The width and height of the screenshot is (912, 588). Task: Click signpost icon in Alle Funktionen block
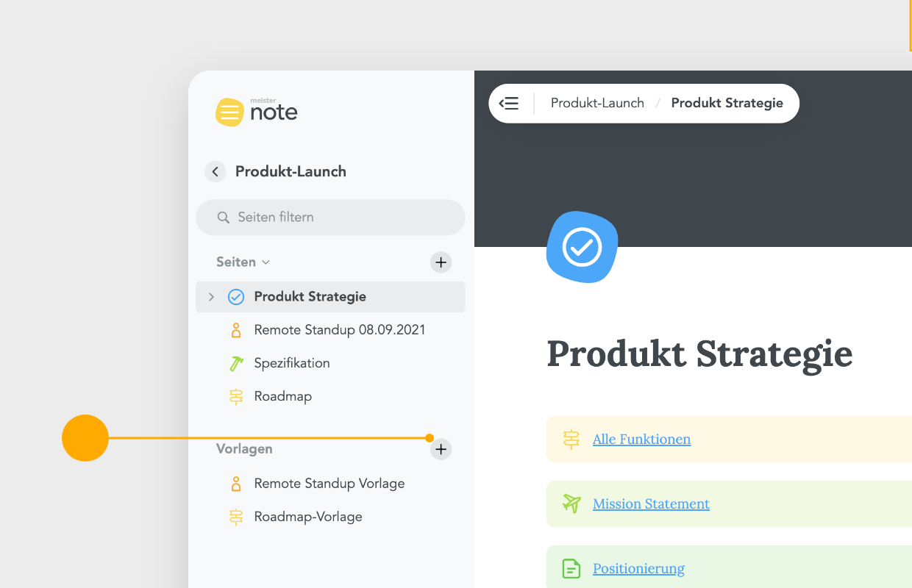click(571, 440)
